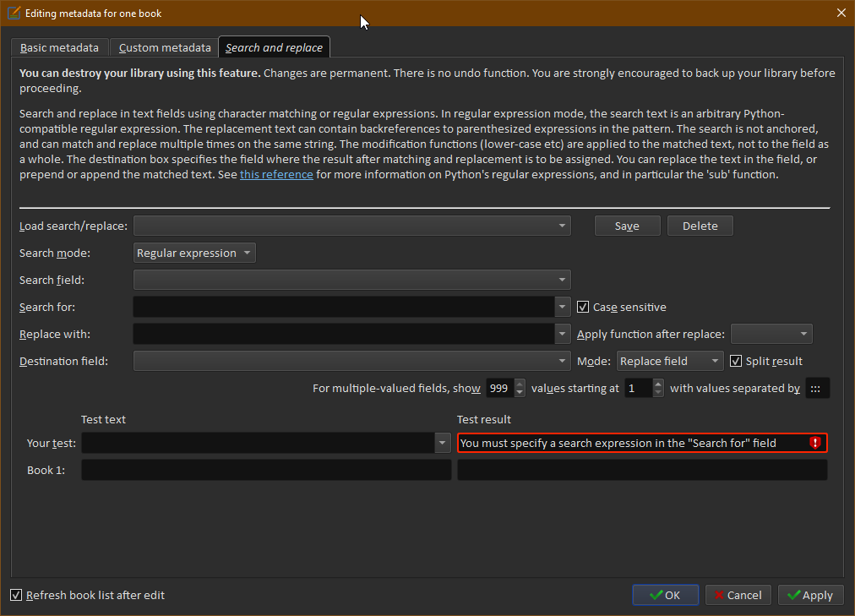The image size is (855, 616).
Task: Open the Mode Replace field dropdown
Action: click(x=670, y=361)
